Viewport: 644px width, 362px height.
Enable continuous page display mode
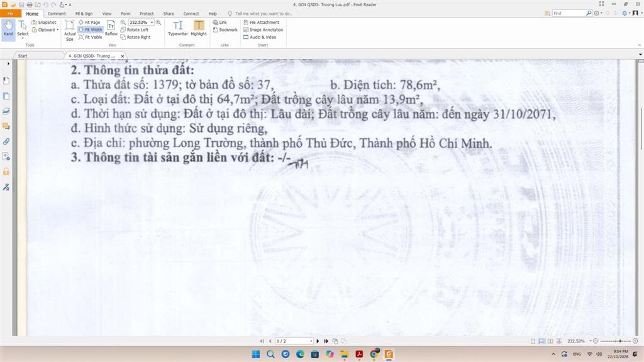click(541, 341)
